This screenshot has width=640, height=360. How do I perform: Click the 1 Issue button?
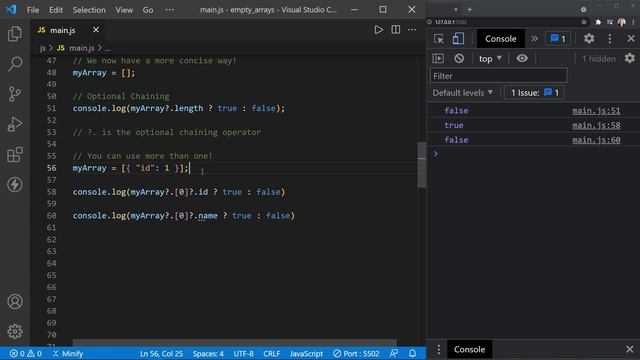[534, 93]
